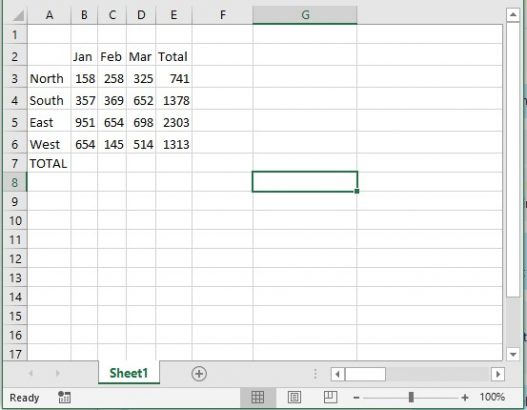Click the Normal view icon in status bar
This screenshot has height=410, width=527.
pyautogui.click(x=258, y=397)
